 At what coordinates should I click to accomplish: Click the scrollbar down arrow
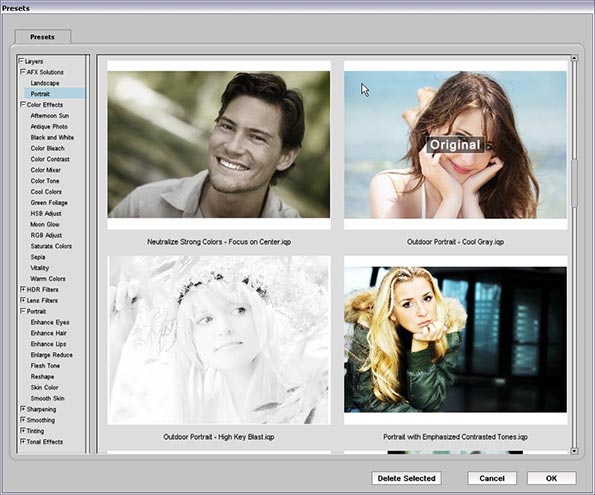click(574, 451)
